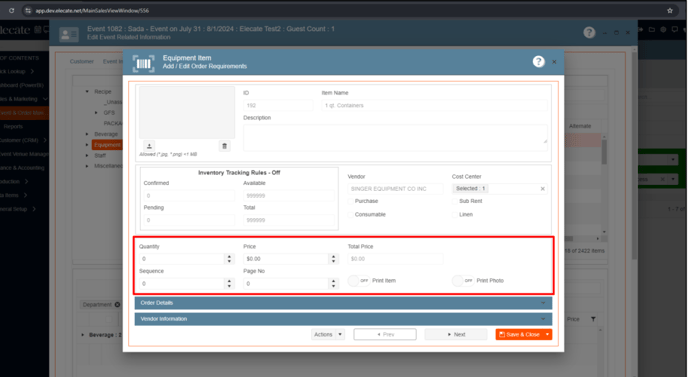The image size is (688, 377).
Task: Remove the Department grouping chip
Action: [x=117, y=305]
